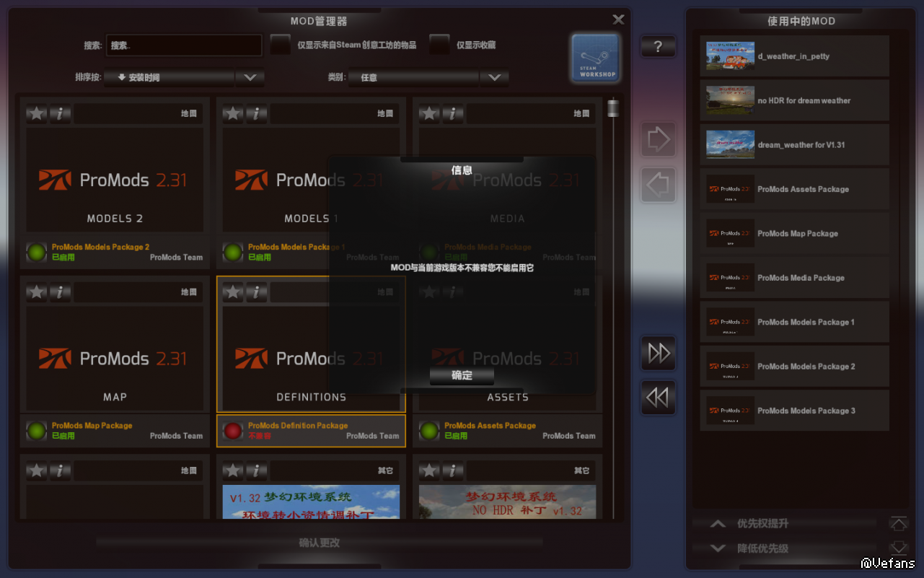Image resolution: width=924 pixels, height=578 pixels.
Task: Move mod to bottom priority icon
Action: point(898,548)
